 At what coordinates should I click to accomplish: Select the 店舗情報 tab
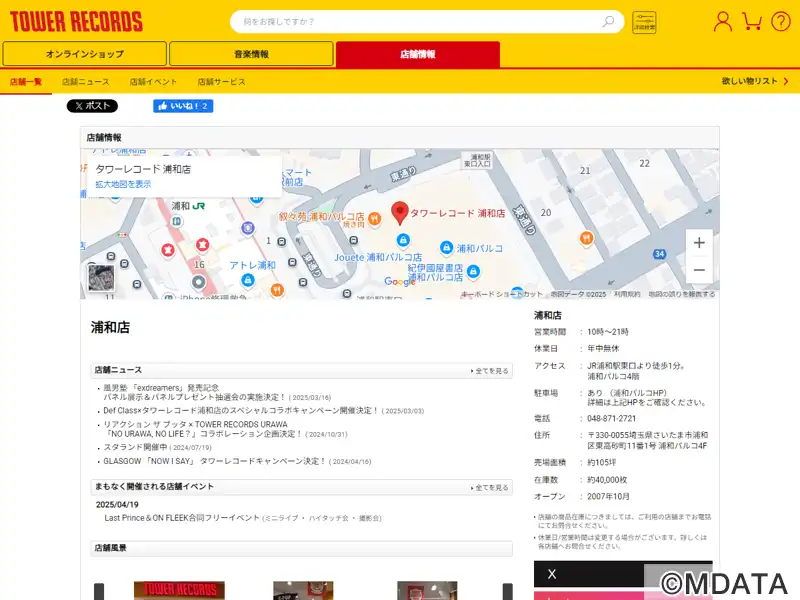[x=418, y=54]
